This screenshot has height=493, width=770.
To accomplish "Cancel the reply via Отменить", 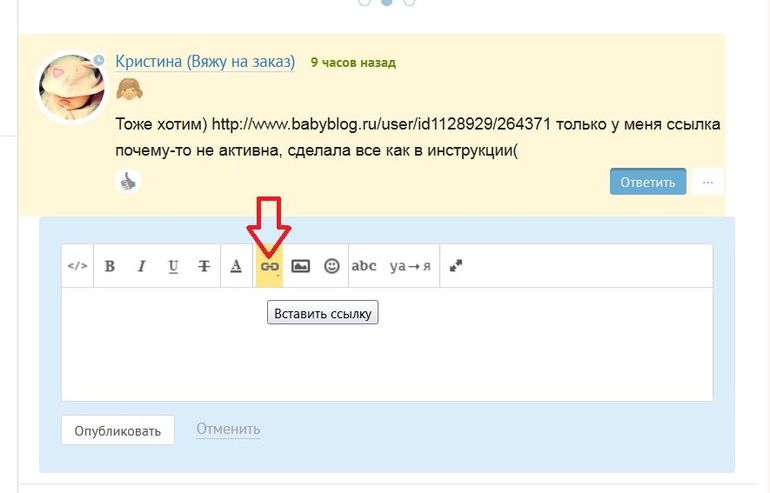I will click(x=228, y=429).
